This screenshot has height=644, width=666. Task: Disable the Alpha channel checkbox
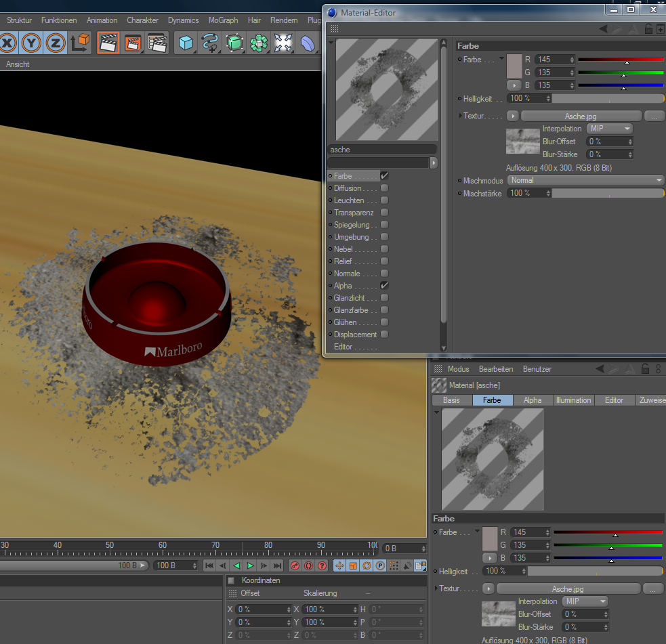click(384, 286)
